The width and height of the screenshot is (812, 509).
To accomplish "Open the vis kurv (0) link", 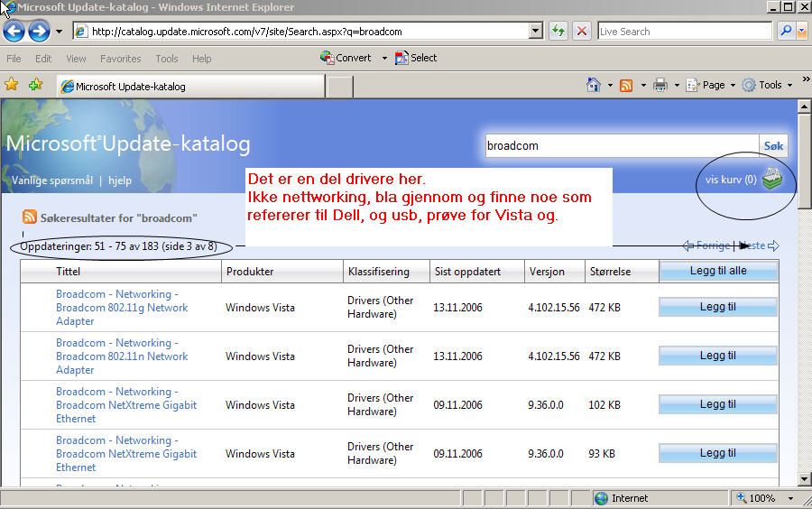I will tap(731, 180).
